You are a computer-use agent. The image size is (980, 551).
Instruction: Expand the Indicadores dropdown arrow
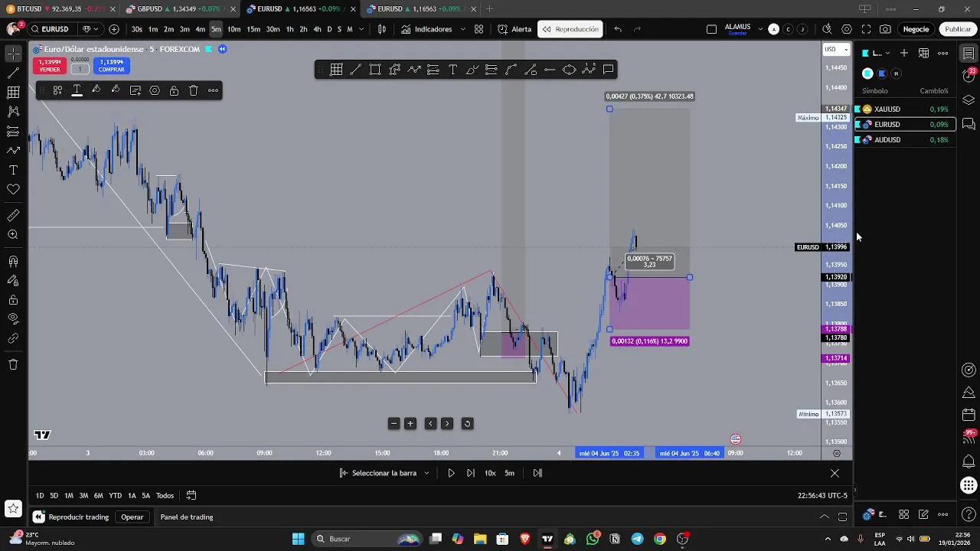click(x=462, y=29)
